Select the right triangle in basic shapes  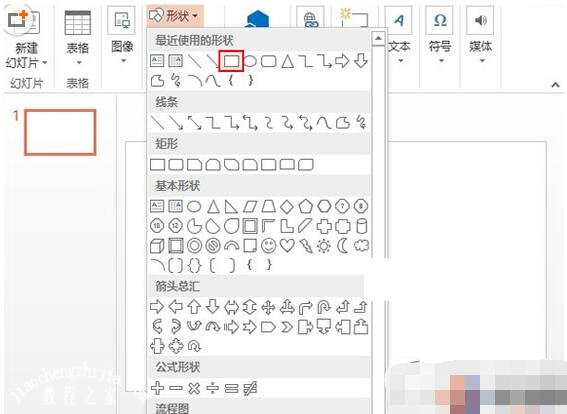point(231,207)
